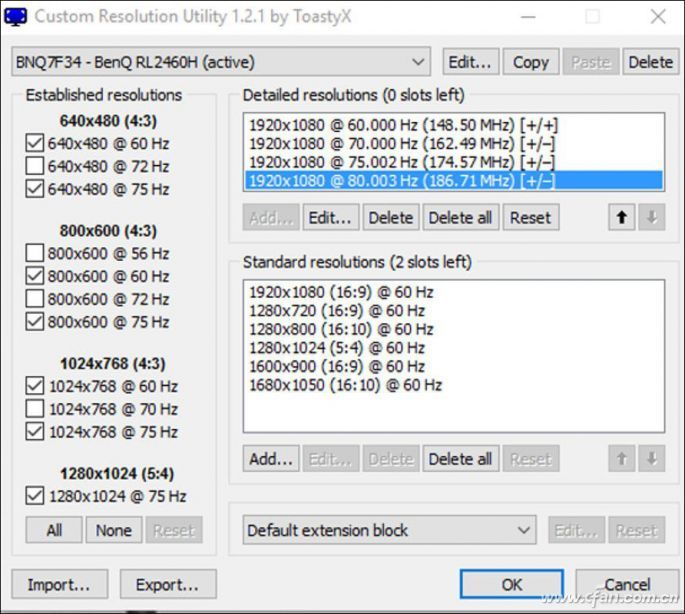The width and height of the screenshot is (685, 614).
Task: Enable 800x600 @ 72 Hz
Action: pyautogui.click(x=35, y=299)
